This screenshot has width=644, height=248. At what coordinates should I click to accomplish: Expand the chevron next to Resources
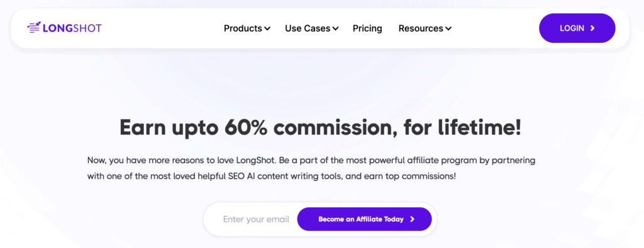(448, 29)
